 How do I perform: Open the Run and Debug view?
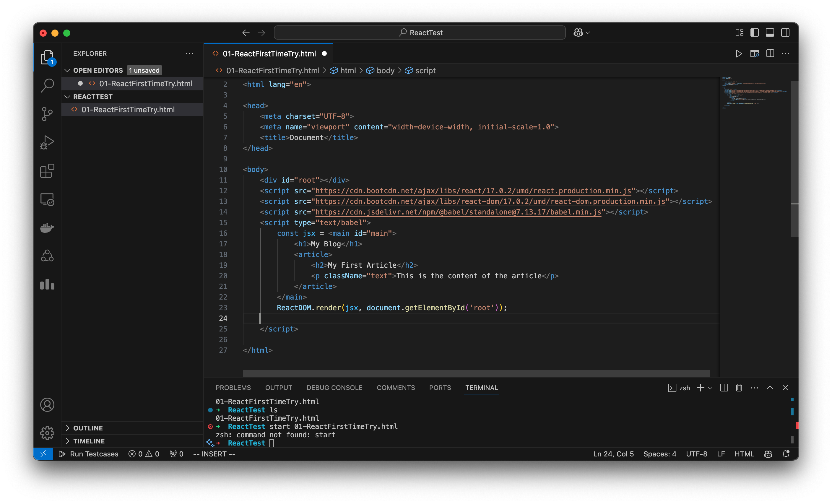point(47,142)
